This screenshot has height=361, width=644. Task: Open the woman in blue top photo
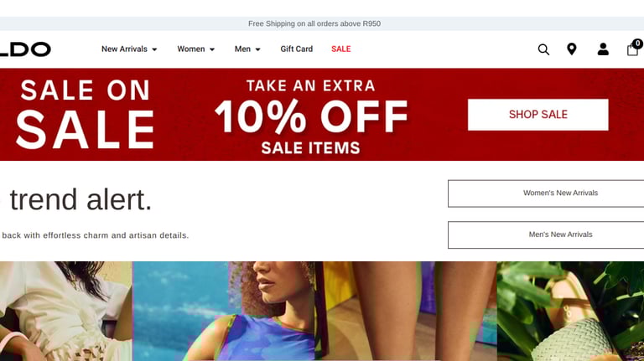[224, 311]
